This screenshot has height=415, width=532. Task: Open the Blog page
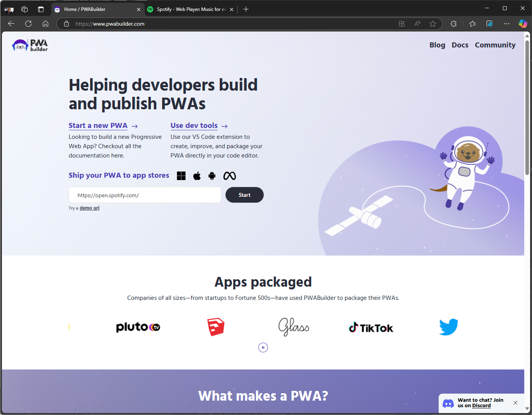(x=437, y=45)
